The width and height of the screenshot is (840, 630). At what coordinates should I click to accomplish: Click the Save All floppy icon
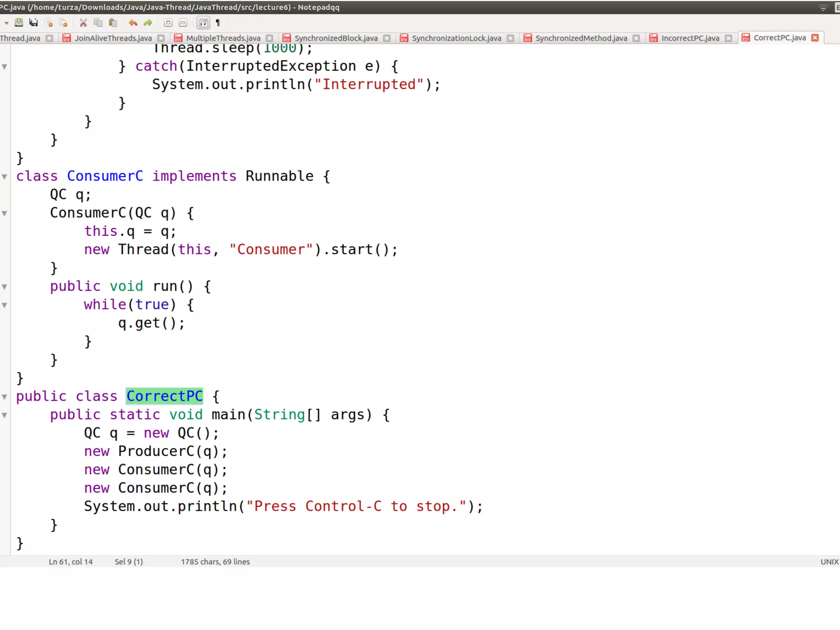[34, 23]
